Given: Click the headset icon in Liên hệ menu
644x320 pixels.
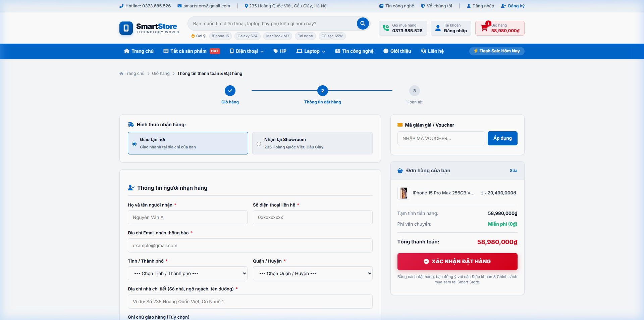Looking at the screenshot, I should (423, 51).
